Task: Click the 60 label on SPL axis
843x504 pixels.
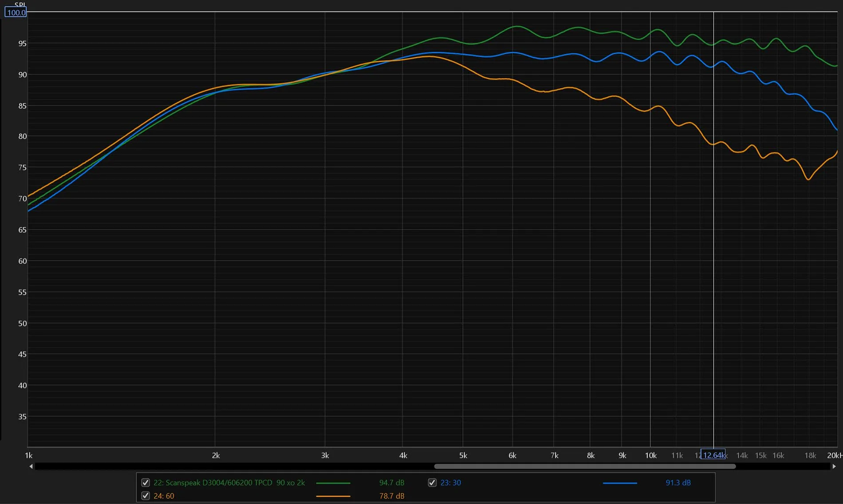Action: (22, 261)
